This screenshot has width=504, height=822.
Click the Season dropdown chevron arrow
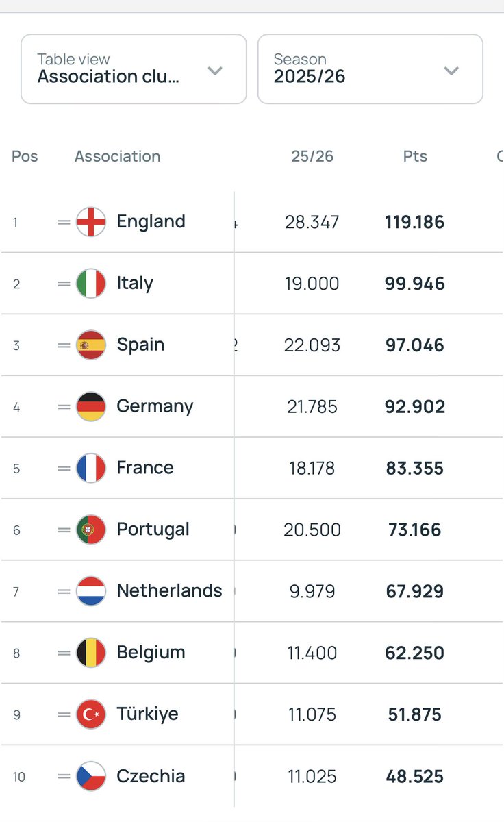[x=451, y=71]
